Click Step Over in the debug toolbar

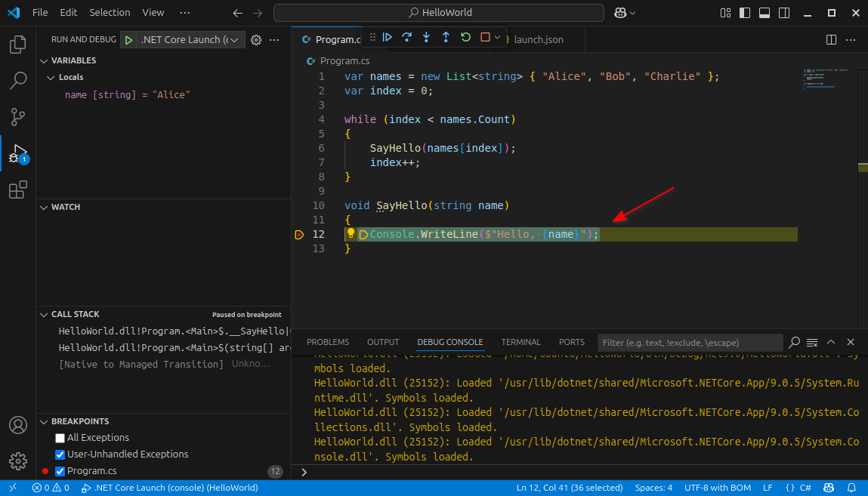pos(407,37)
